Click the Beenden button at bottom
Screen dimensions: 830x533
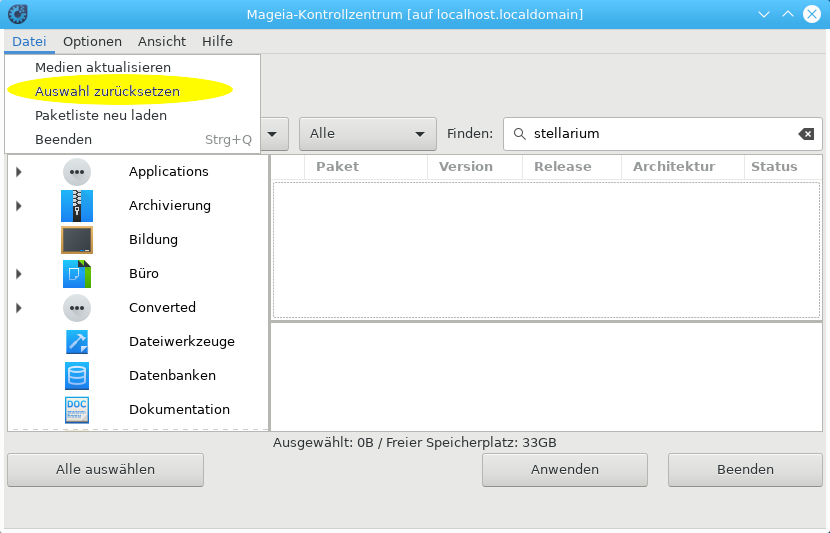(745, 470)
